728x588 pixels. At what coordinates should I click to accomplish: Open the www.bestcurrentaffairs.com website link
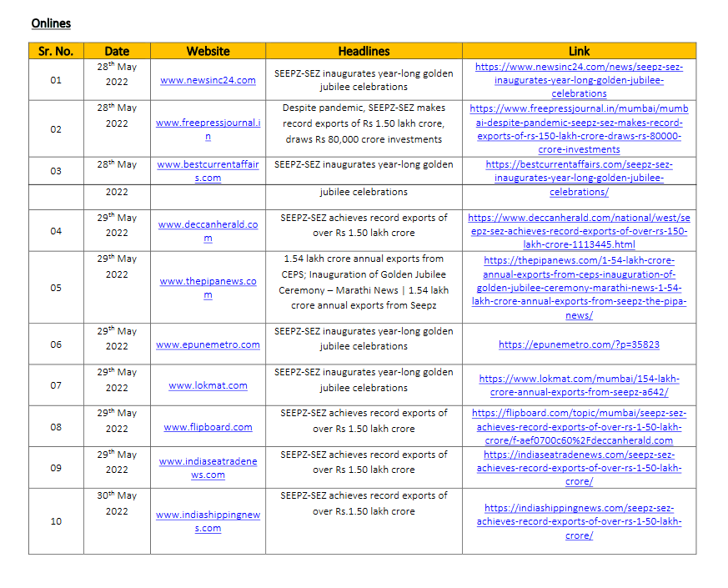tap(208, 171)
